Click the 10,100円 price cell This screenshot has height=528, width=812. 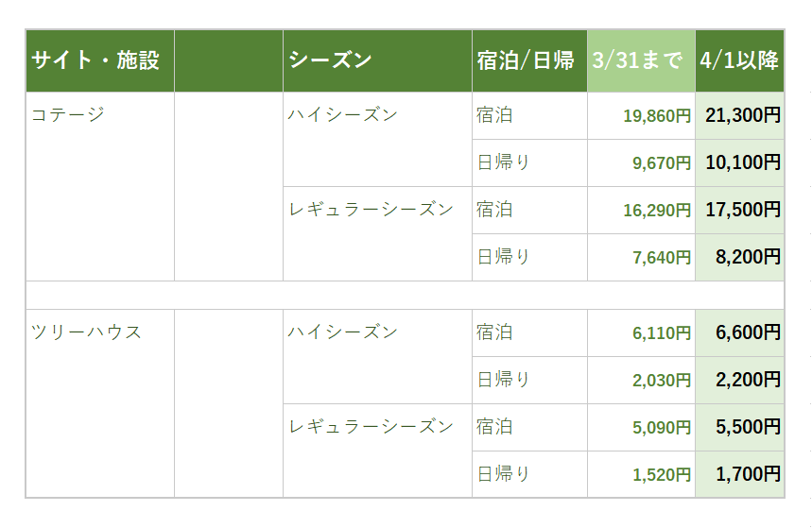[742, 163]
